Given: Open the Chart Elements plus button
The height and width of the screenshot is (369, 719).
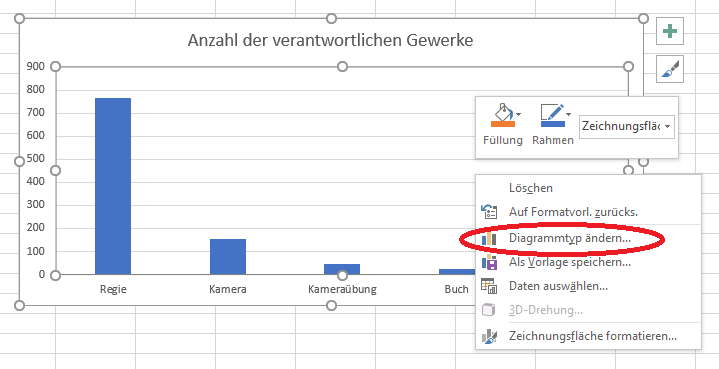Looking at the screenshot, I should [669, 32].
